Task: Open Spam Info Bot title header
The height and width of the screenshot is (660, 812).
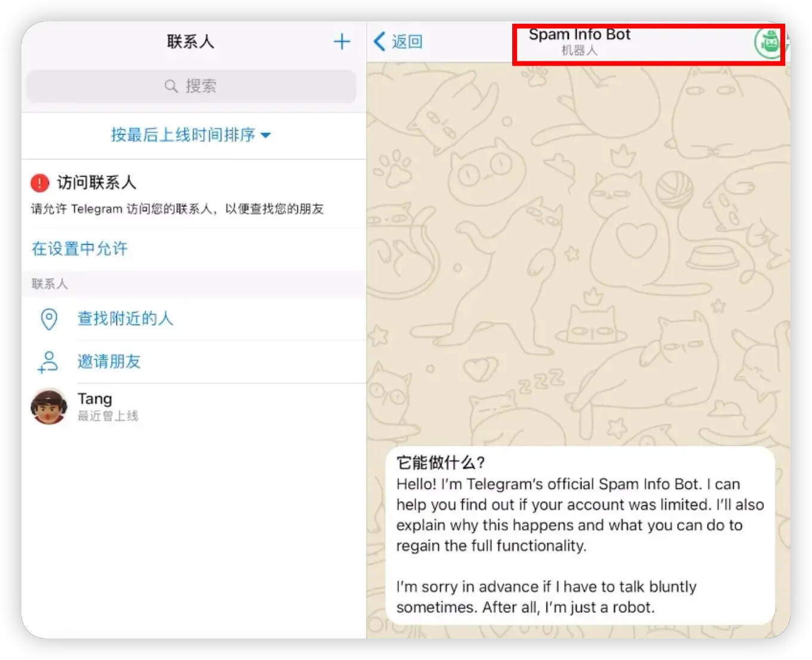Action: [x=580, y=35]
